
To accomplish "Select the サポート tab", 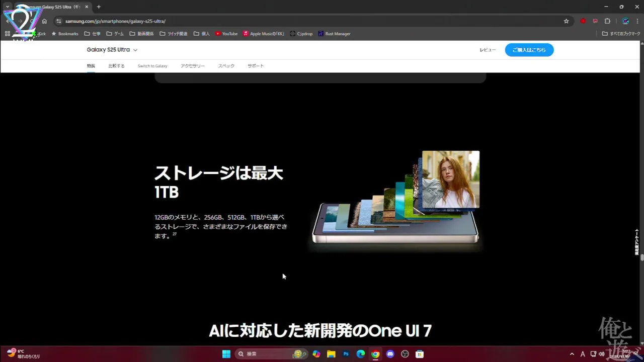I will click(256, 66).
